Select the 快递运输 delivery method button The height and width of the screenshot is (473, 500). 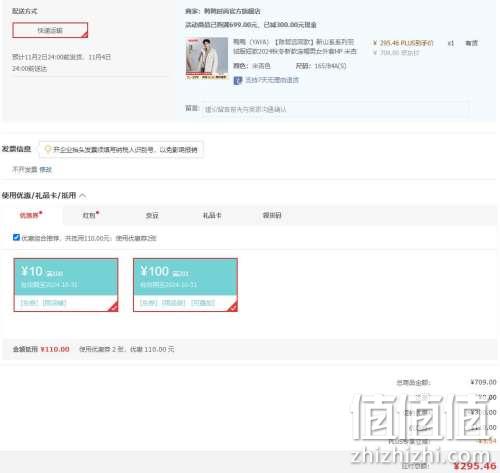[50, 30]
